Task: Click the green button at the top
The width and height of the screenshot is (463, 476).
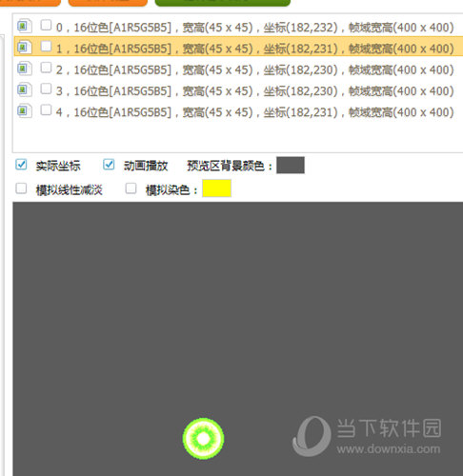Action: [x=223, y=3]
